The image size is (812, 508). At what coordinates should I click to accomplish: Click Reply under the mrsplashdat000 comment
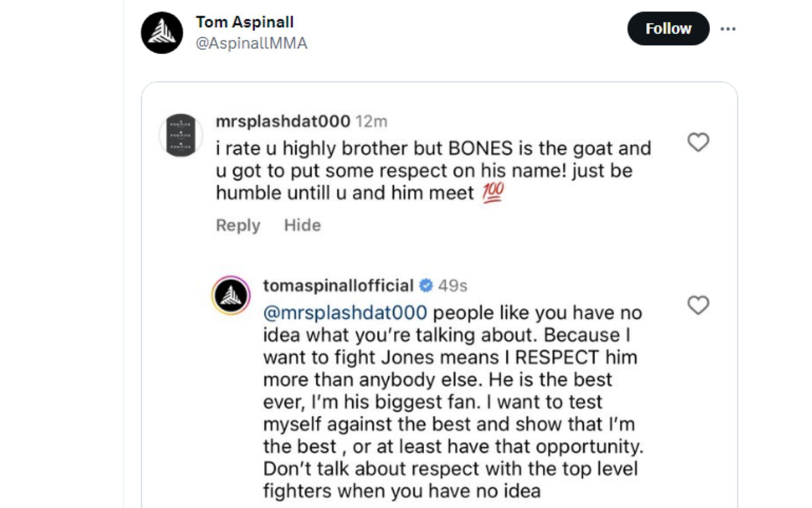(238, 225)
